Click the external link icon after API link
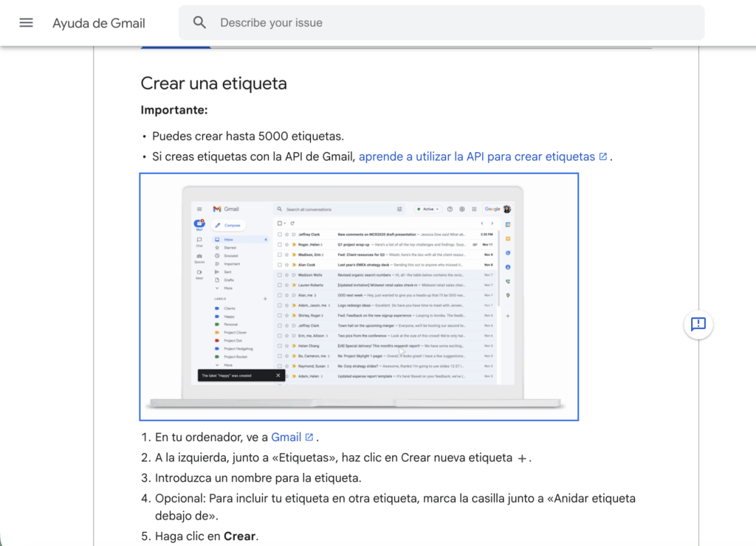Viewport: 756px width, 546px height. click(x=602, y=156)
